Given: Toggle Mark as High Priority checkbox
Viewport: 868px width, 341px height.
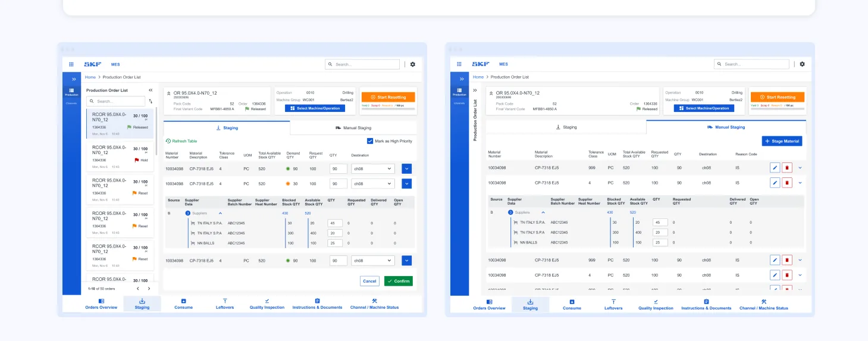Looking at the screenshot, I should 370,141.
